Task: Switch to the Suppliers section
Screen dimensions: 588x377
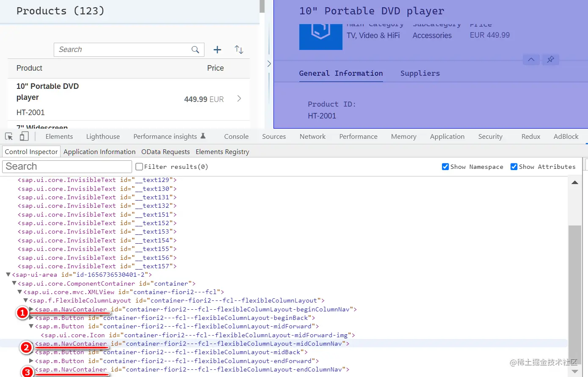Action: click(x=420, y=73)
